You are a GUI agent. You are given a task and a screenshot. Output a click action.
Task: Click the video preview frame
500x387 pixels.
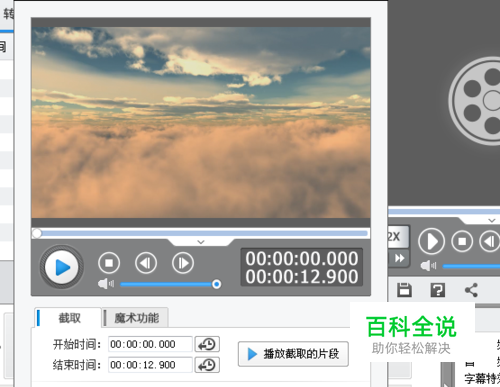point(201,122)
